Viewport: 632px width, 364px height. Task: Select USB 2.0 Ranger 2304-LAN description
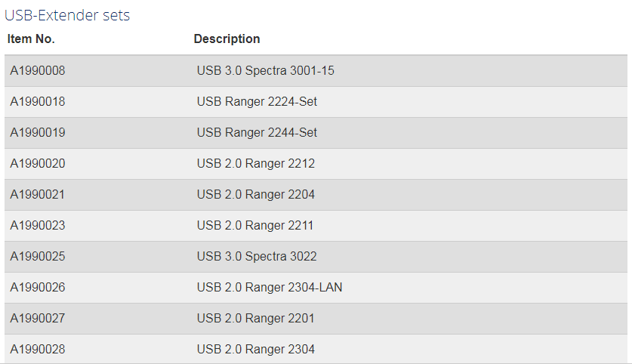pos(270,288)
